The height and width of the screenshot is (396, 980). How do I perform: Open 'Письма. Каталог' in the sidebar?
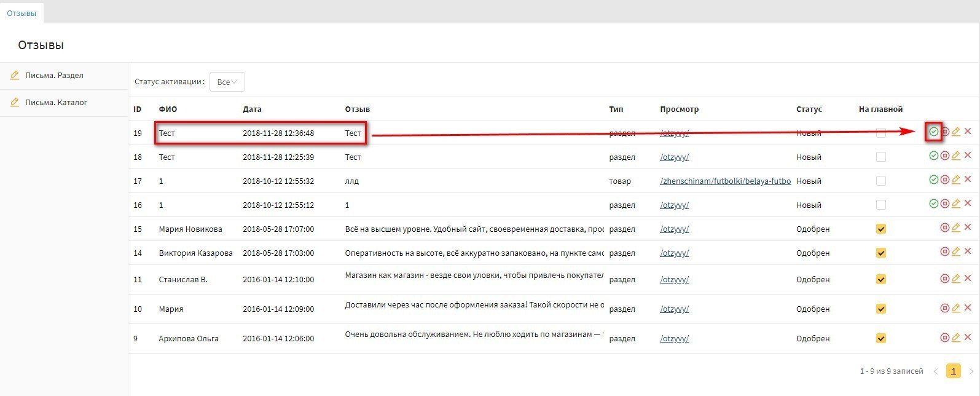click(56, 103)
